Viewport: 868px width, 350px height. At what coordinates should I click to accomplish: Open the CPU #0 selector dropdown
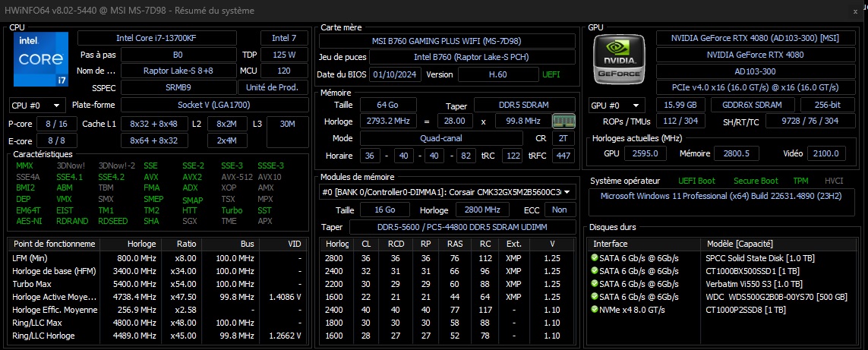click(36, 106)
